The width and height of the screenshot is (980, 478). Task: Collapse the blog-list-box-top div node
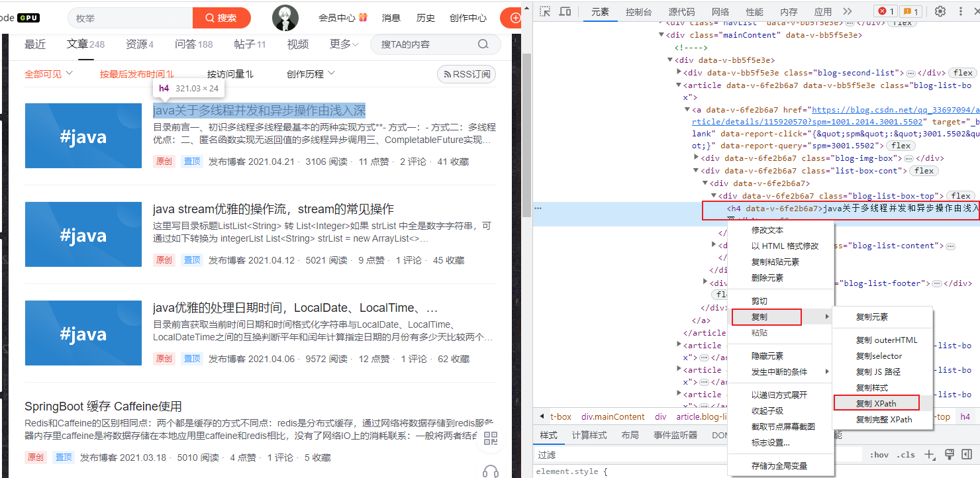coord(713,195)
